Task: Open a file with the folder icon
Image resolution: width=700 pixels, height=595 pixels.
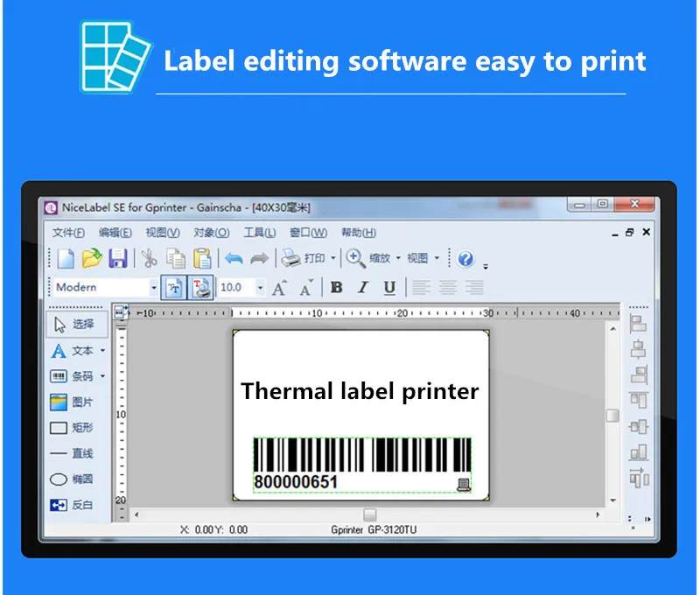Action: click(x=92, y=258)
